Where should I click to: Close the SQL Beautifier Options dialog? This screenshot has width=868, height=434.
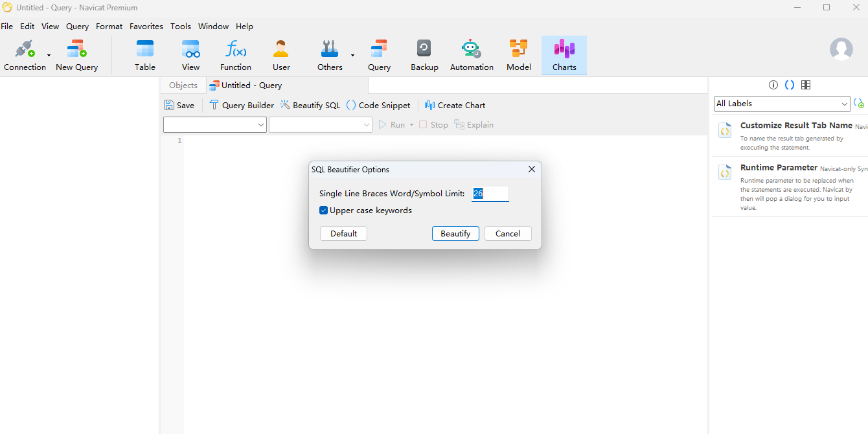(532, 169)
